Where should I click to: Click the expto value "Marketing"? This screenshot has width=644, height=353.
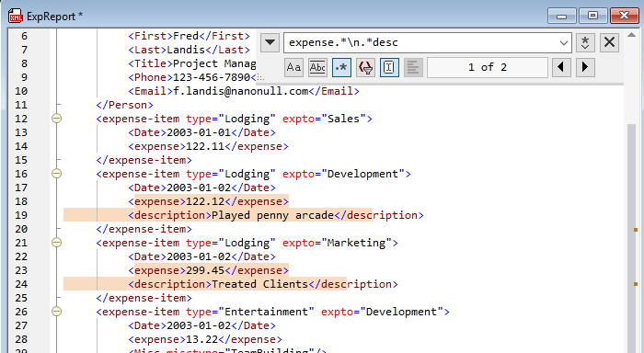[x=357, y=243]
